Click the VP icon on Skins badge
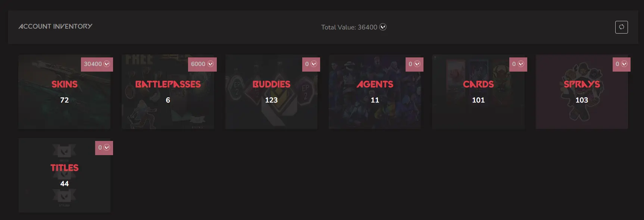Viewport: 644px width, 220px height. (x=107, y=64)
